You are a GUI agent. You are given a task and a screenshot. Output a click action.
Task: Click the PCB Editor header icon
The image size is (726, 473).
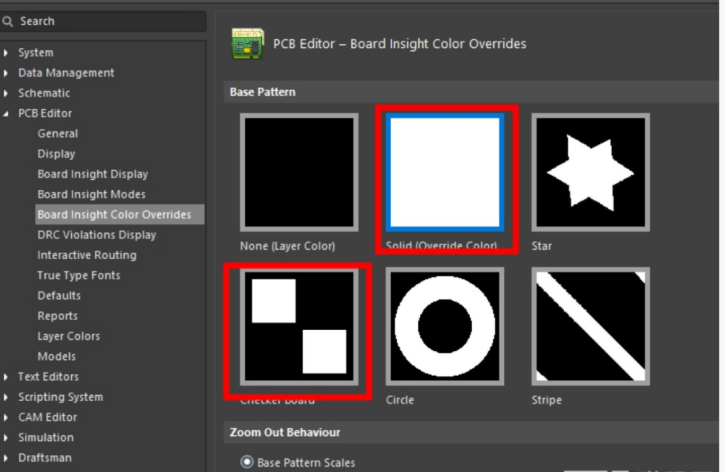click(247, 44)
